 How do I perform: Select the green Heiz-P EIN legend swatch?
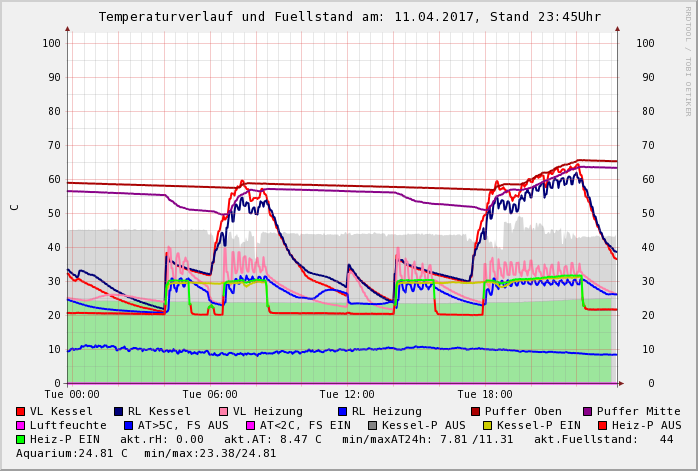click(x=21, y=439)
